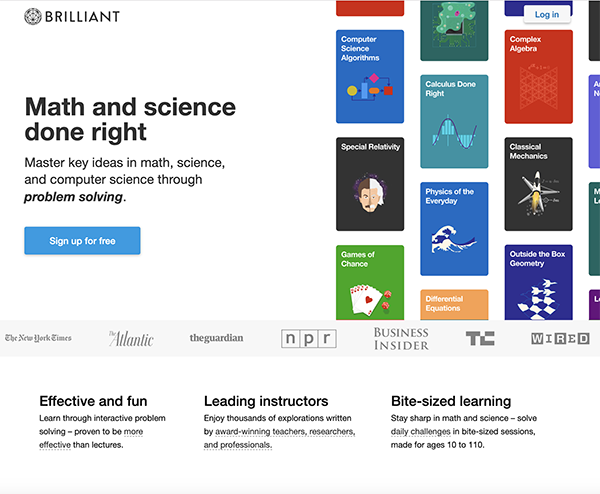Viewport: 600px width, 494px height.
Task: Open the Physics of the Everyday card
Action: click(x=454, y=229)
